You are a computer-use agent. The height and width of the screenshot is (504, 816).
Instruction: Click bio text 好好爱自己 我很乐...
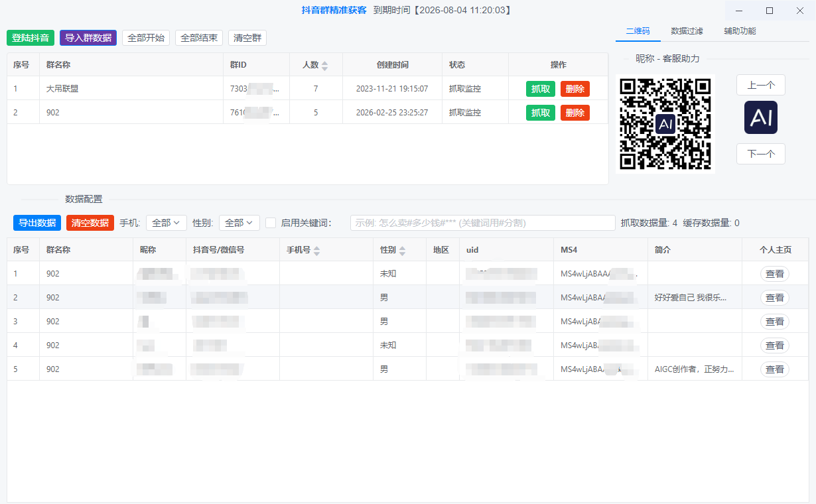(691, 297)
